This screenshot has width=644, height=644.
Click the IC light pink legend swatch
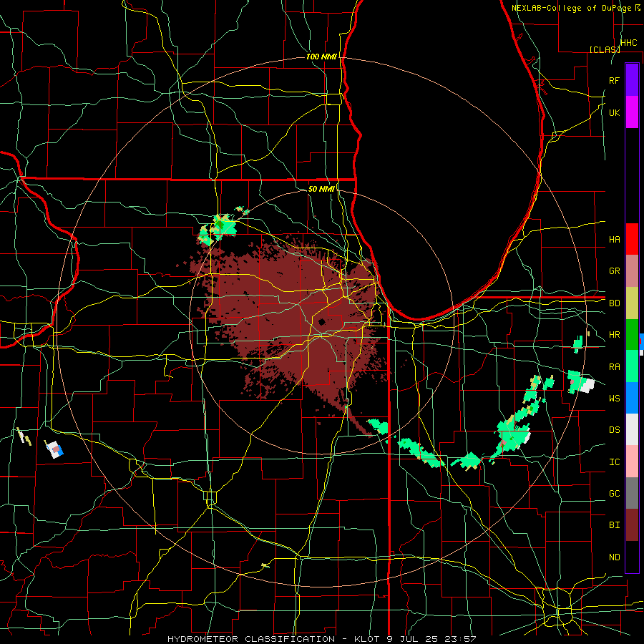coord(632,462)
